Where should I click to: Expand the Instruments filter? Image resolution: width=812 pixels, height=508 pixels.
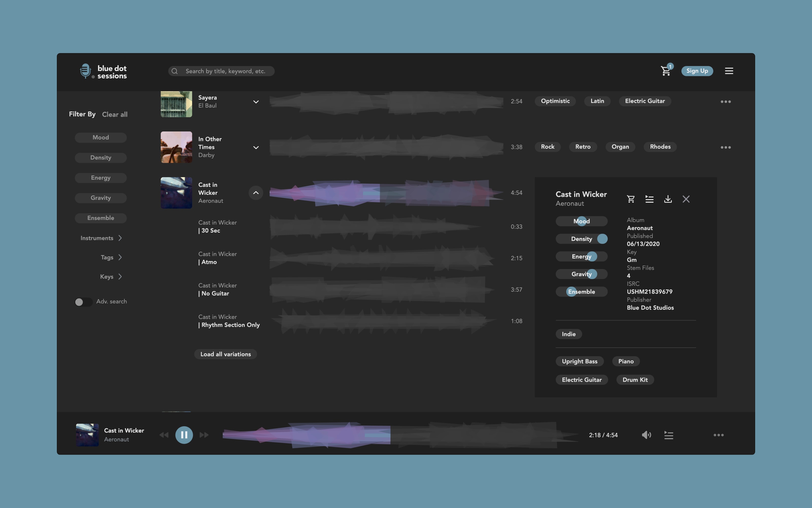coord(101,238)
